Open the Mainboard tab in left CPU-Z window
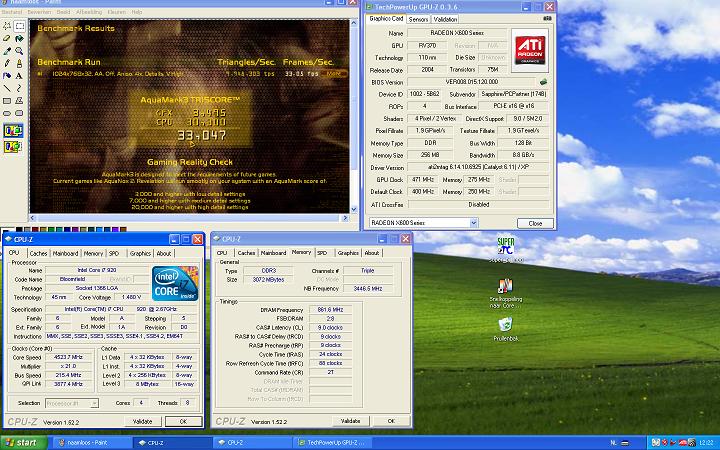Image resolution: width=720 pixels, height=450 pixels. coord(65,253)
